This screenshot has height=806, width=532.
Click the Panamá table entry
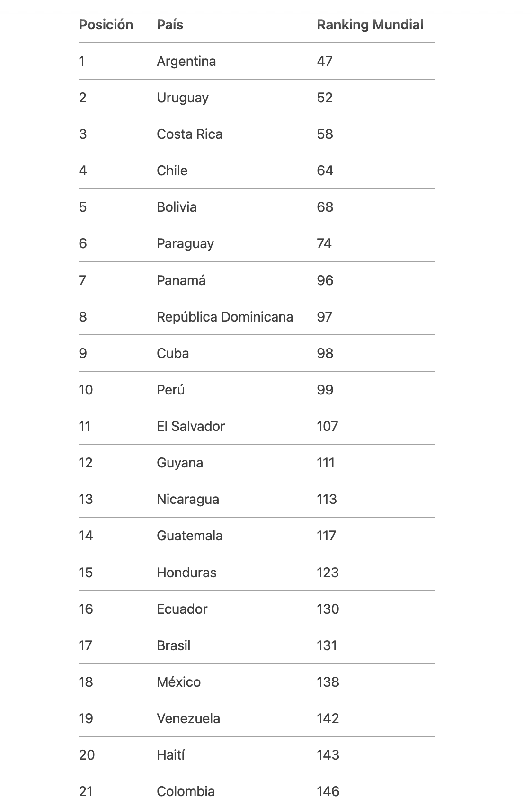(x=181, y=280)
